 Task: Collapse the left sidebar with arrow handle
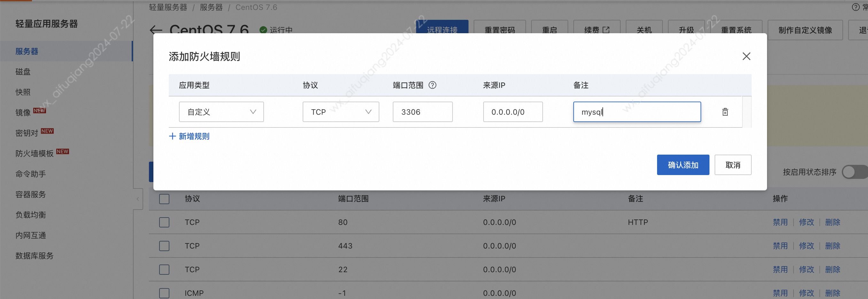[x=138, y=199]
